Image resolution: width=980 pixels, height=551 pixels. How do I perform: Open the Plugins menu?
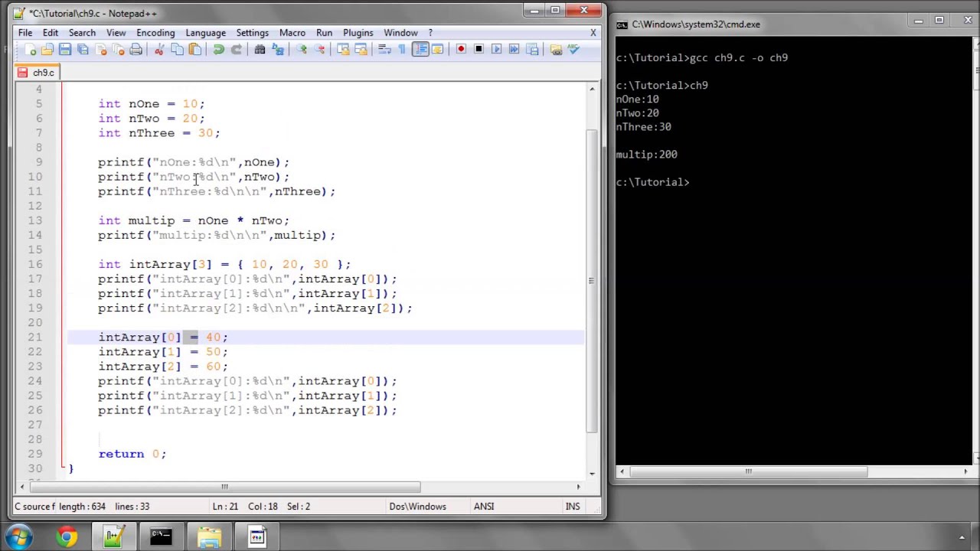tap(358, 33)
